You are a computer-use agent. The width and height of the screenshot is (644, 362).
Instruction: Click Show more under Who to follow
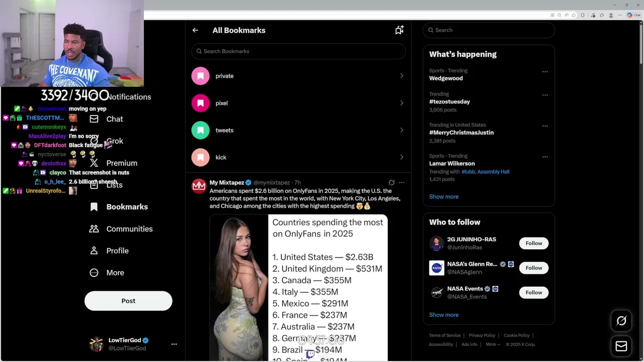tap(444, 315)
